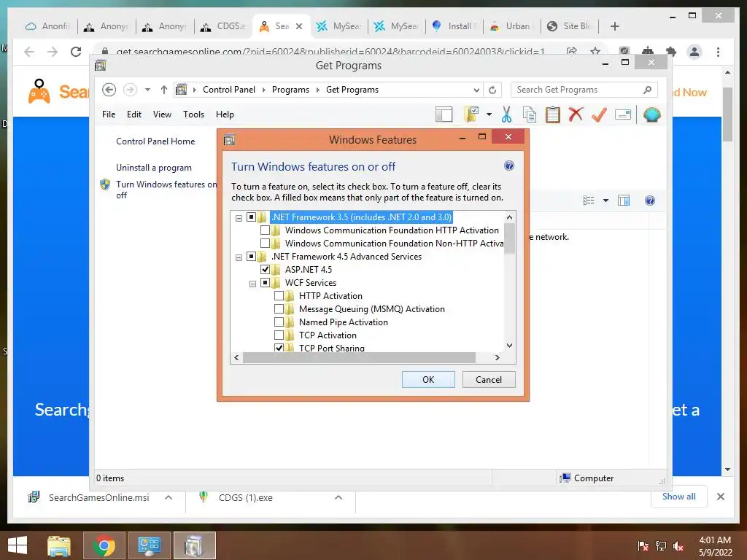
Task: Open Windows Features help icon
Action: (508, 166)
